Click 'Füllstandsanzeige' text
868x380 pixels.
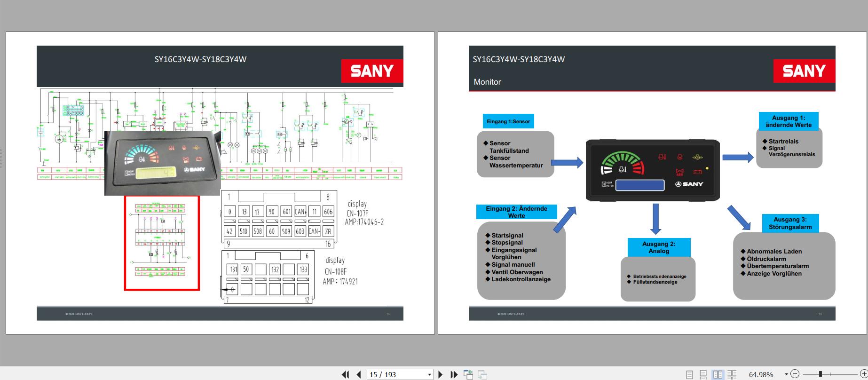point(655,282)
